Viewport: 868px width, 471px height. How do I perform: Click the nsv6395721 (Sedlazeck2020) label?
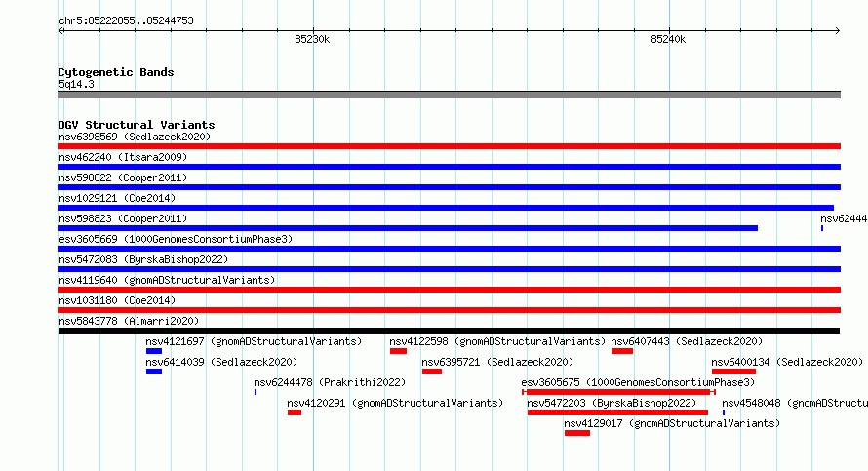click(497, 362)
